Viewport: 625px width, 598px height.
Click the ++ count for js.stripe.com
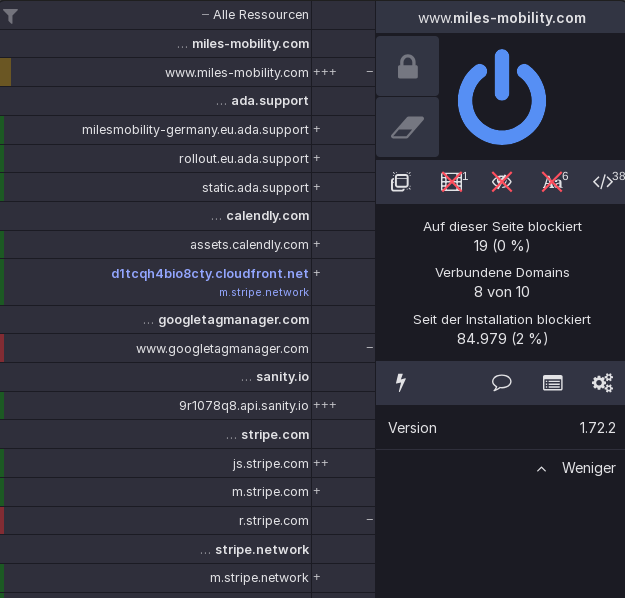tap(321, 463)
